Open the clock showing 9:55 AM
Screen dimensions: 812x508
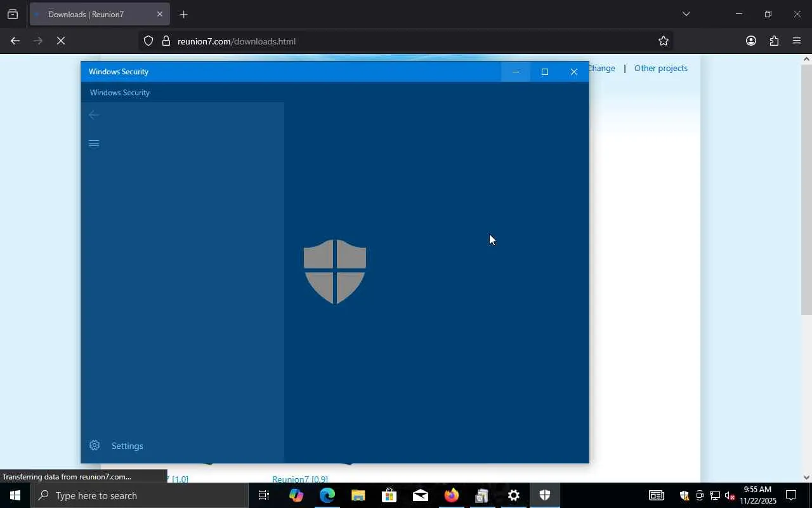757,495
